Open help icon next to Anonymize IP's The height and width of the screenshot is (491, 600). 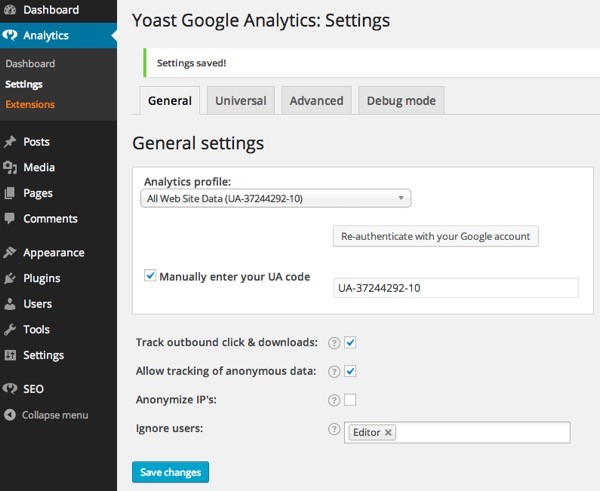334,400
